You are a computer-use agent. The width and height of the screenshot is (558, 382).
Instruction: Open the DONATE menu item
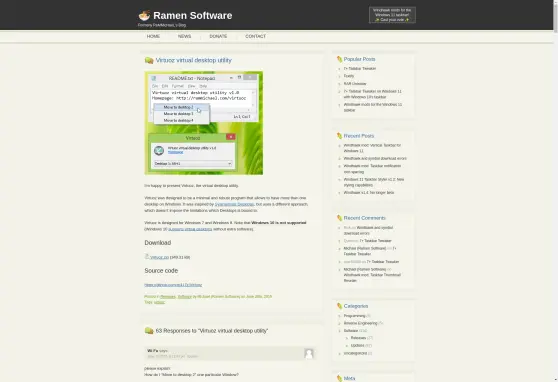point(218,36)
